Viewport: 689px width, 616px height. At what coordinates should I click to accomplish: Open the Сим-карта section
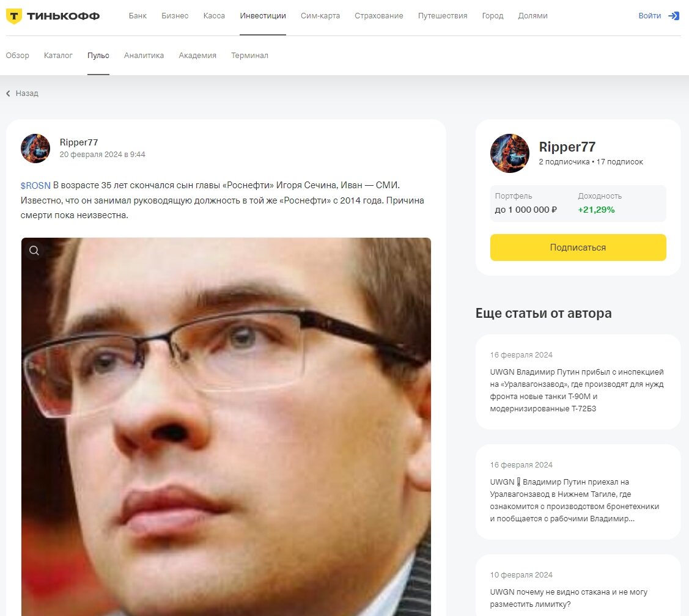(x=320, y=16)
